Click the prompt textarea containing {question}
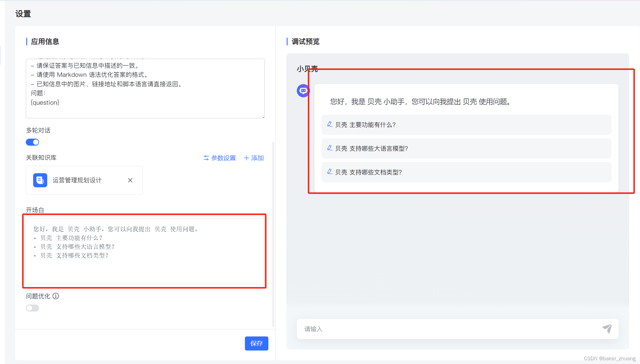This screenshot has width=640, height=364. (145, 88)
